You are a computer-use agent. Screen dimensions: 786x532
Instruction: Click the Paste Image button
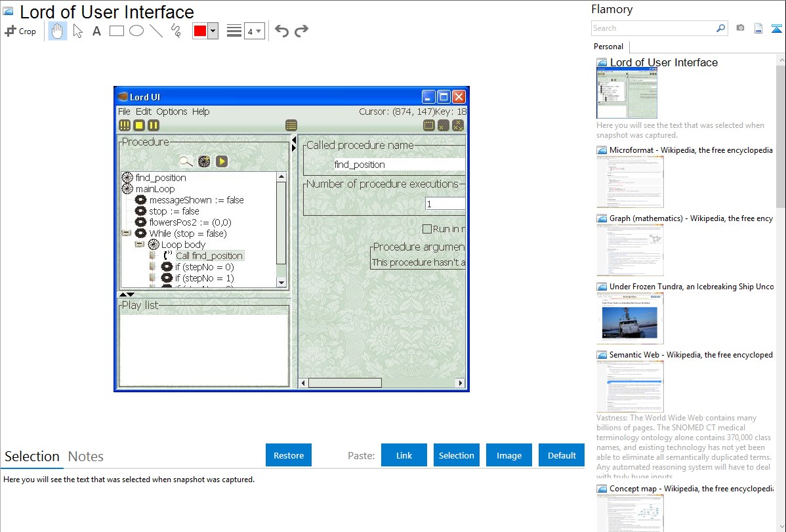[509, 455]
